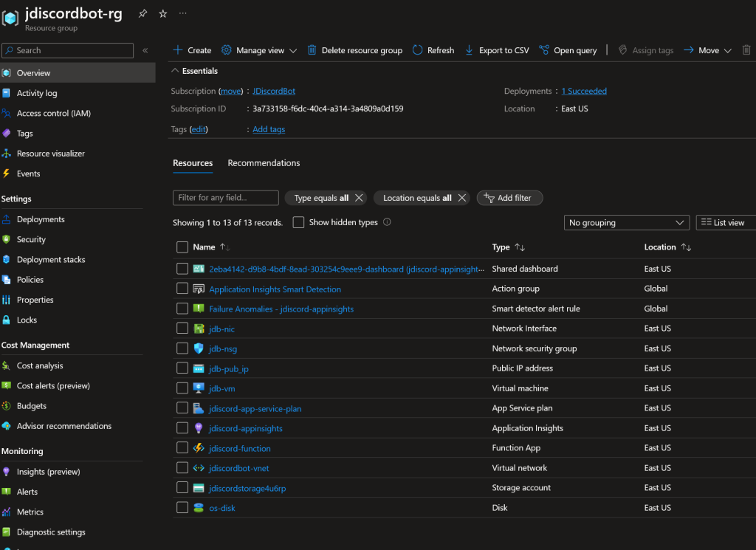Click the Add tags link
Image resolution: width=756 pixels, height=550 pixels.
coord(269,129)
